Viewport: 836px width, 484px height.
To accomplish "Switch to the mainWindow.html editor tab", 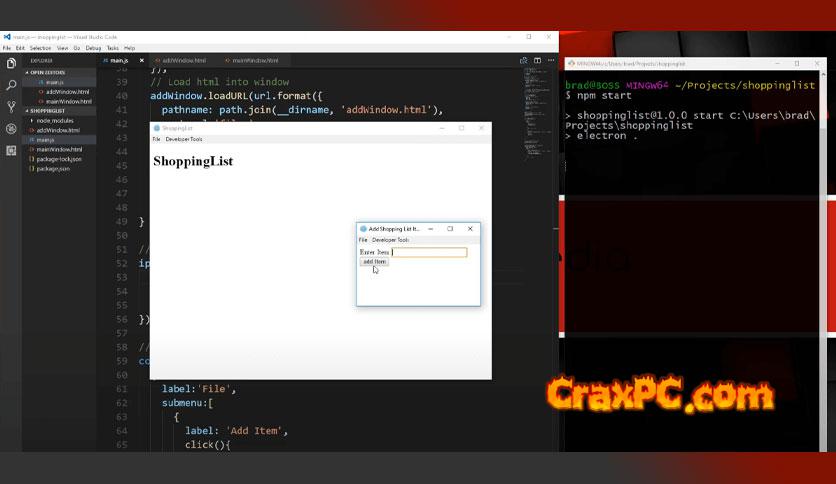I will click(x=255, y=60).
